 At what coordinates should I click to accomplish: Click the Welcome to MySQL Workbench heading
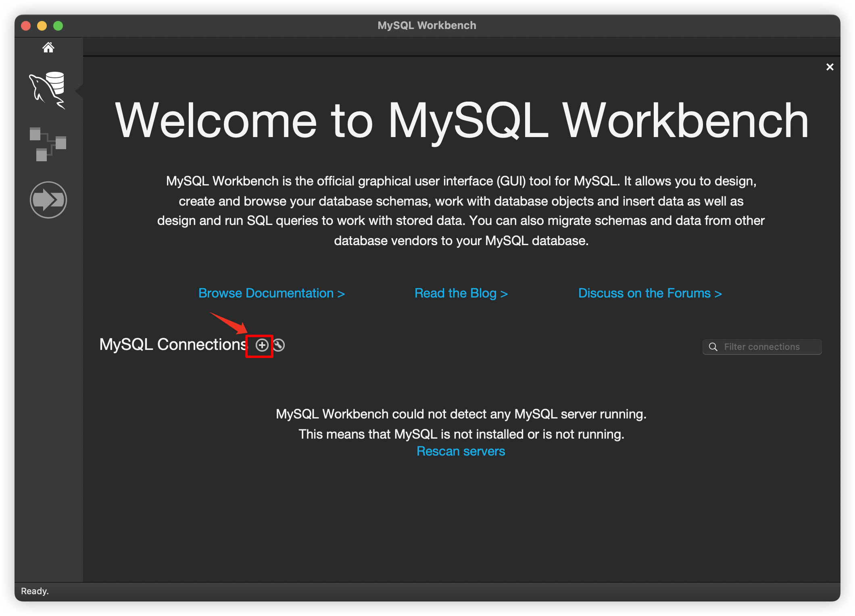click(x=461, y=121)
